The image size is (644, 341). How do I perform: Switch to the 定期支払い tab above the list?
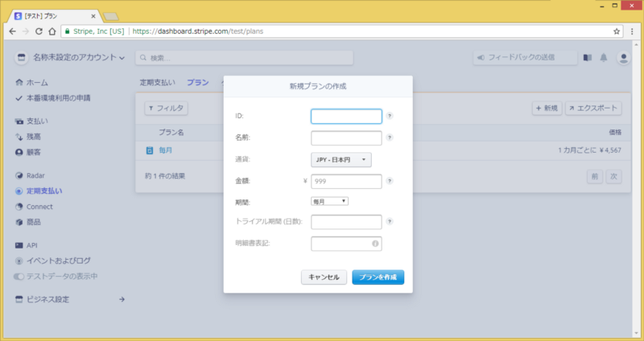[x=157, y=82]
